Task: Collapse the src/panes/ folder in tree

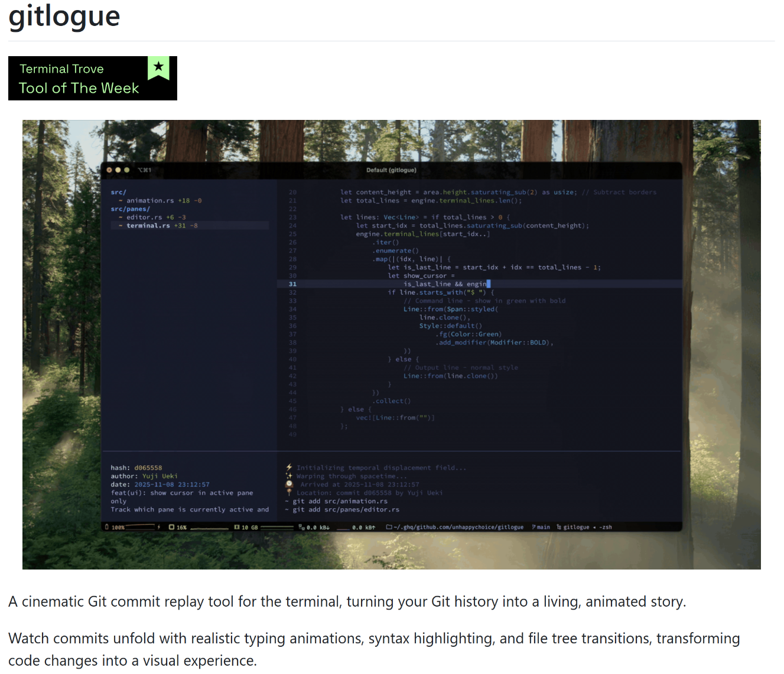Action: [x=130, y=209]
